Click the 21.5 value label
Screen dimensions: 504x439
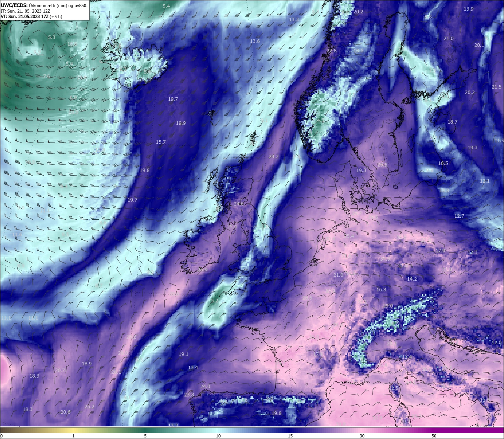coord(497,87)
